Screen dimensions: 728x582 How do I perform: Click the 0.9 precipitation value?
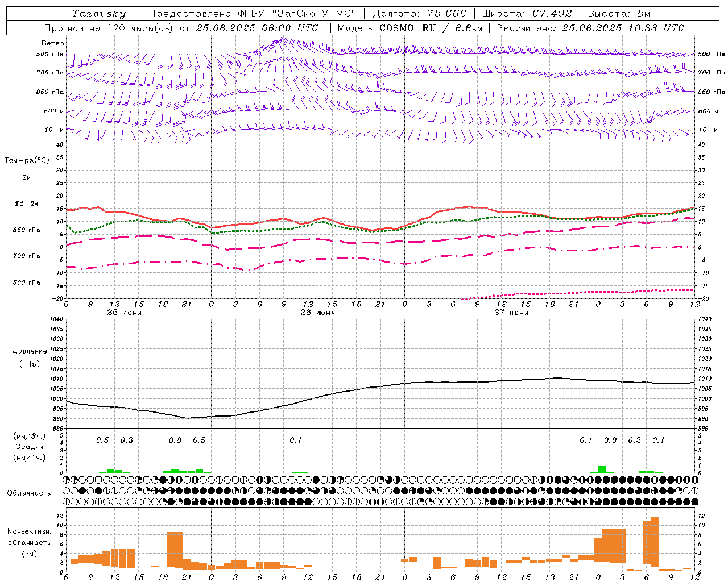[610, 440]
